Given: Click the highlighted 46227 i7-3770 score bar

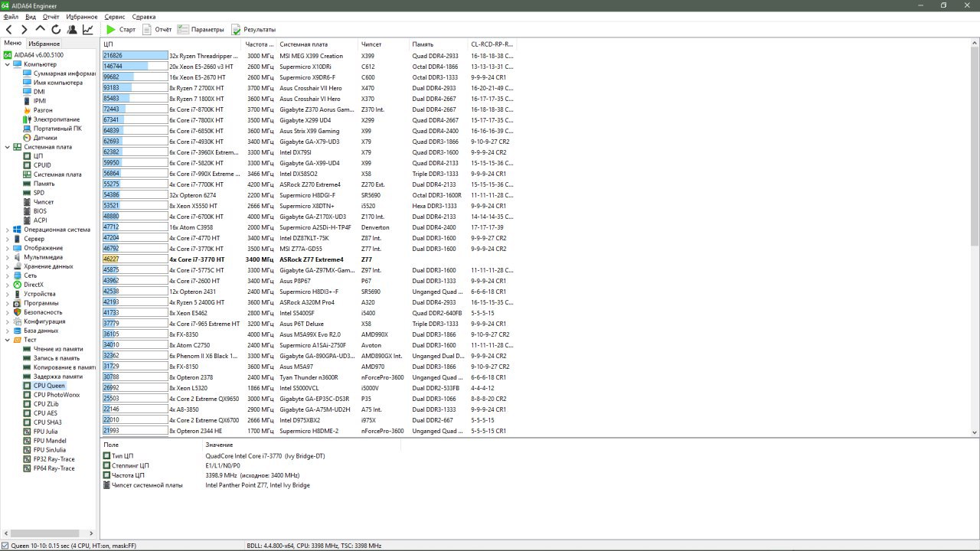Looking at the screenshot, I should (x=135, y=259).
